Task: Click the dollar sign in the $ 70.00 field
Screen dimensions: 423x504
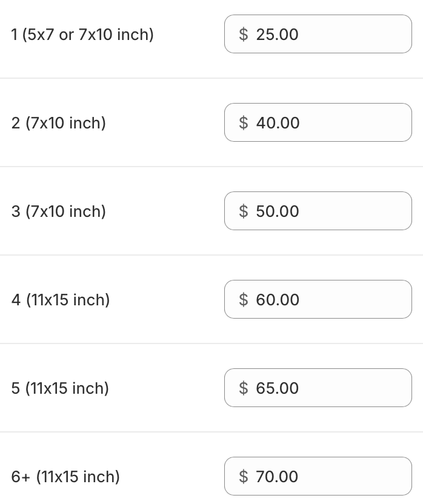Action: tap(244, 477)
